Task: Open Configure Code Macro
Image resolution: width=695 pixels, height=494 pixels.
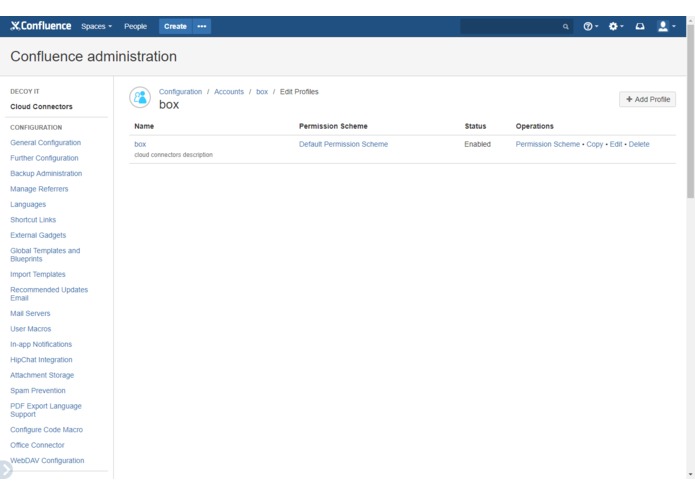Action: (47, 430)
